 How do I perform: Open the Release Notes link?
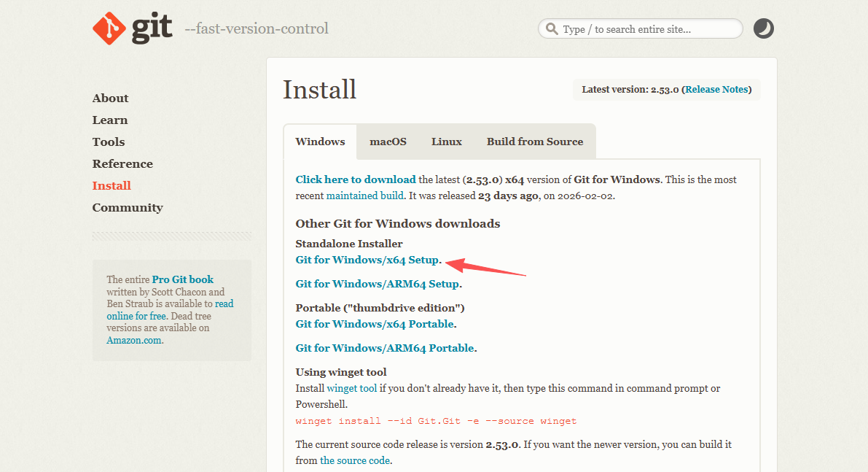click(716, 89)
